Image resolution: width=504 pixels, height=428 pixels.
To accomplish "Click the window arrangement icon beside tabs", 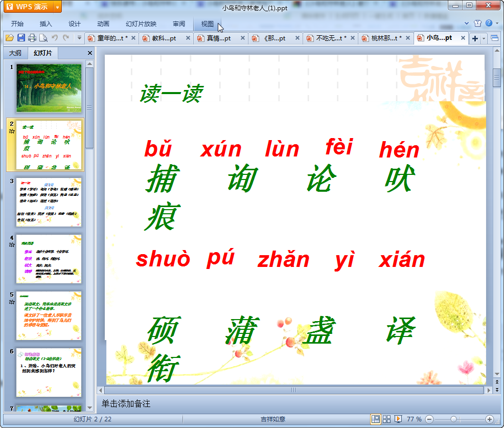I will click(495, 38).
